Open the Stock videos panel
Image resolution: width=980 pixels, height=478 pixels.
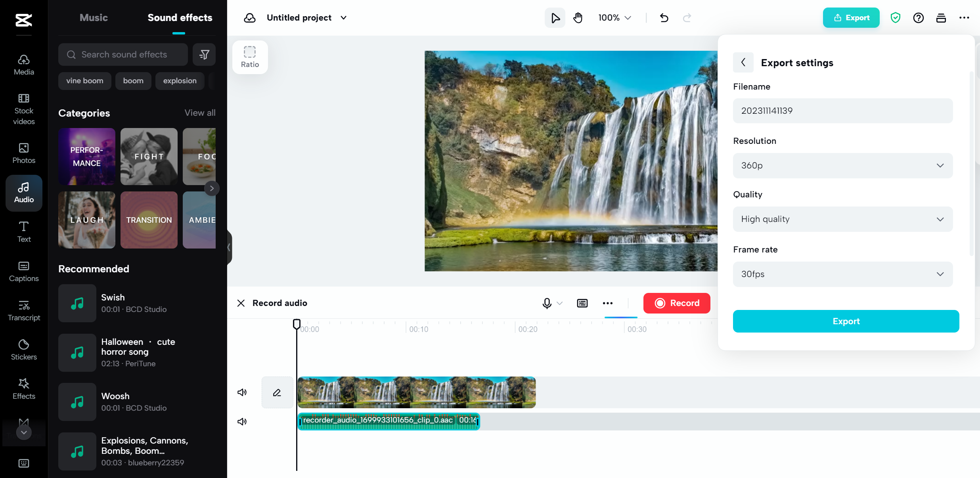tap(23, 109)
